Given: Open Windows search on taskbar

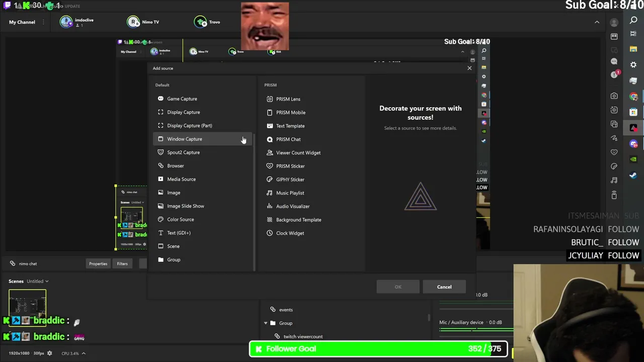Looking at the screenshot, I should [633, 20].
